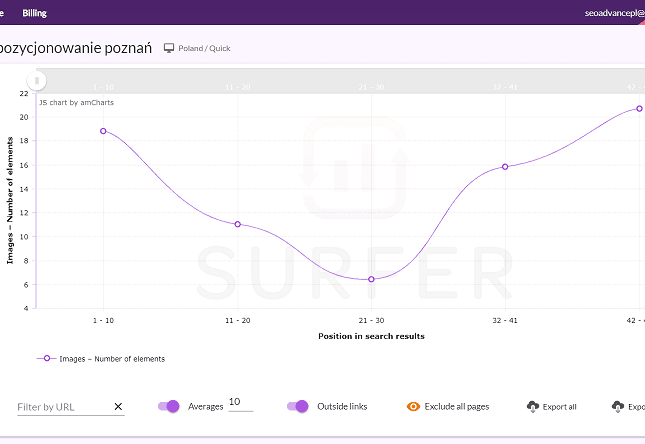
Task: Click the data point at 32 - 41
Action: (x=505, y=166)
